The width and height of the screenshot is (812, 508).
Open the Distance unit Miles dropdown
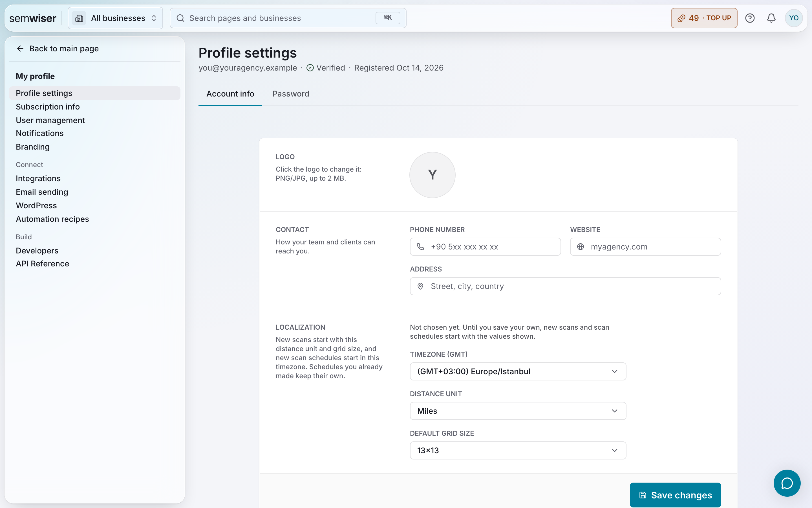click(518, 411)
